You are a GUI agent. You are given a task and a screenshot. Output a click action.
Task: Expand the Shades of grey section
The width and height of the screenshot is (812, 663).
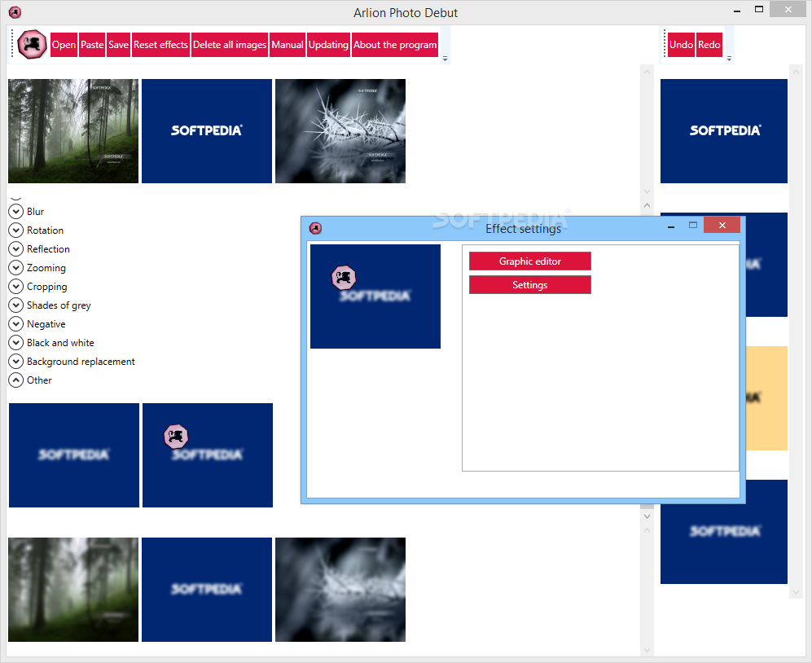coord(16,305)
